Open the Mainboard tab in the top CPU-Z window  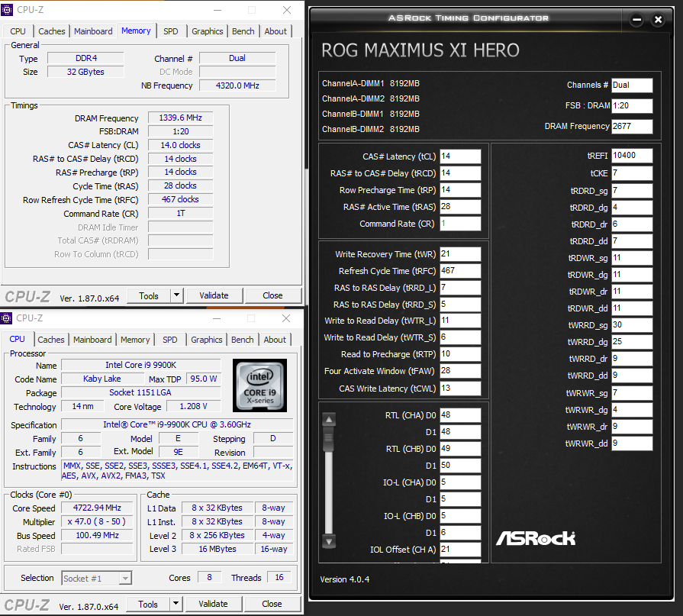click(93, 31)
